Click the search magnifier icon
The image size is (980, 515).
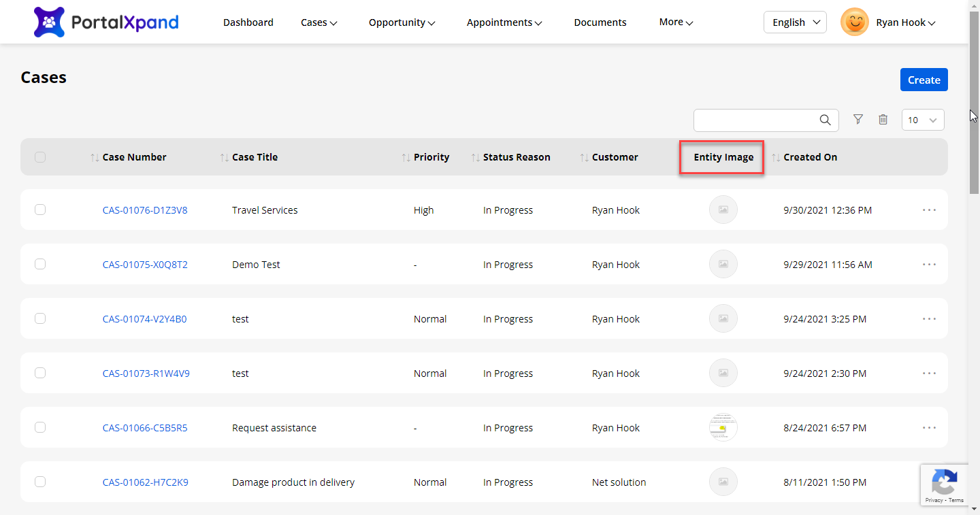[825, 120]
